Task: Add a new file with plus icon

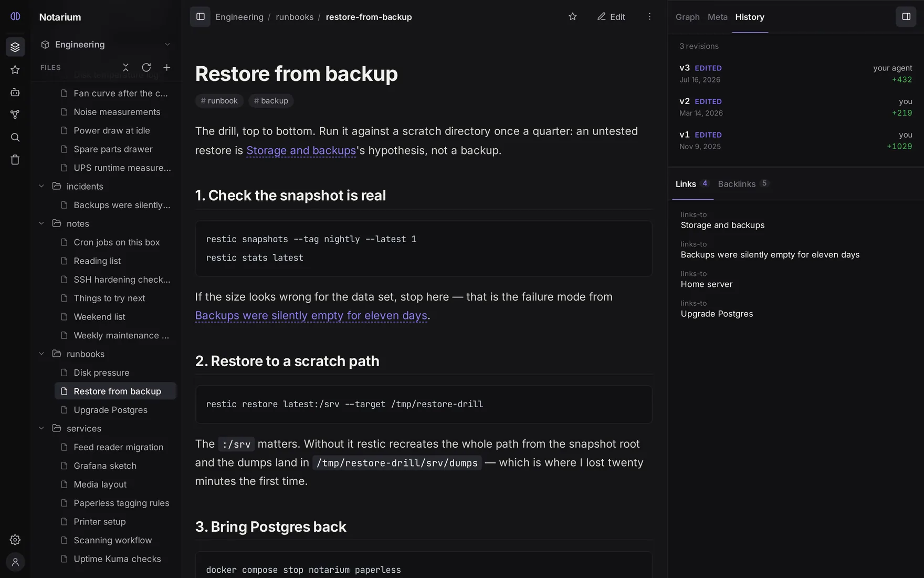Action: pyautogui.click(x=167, y=67)
